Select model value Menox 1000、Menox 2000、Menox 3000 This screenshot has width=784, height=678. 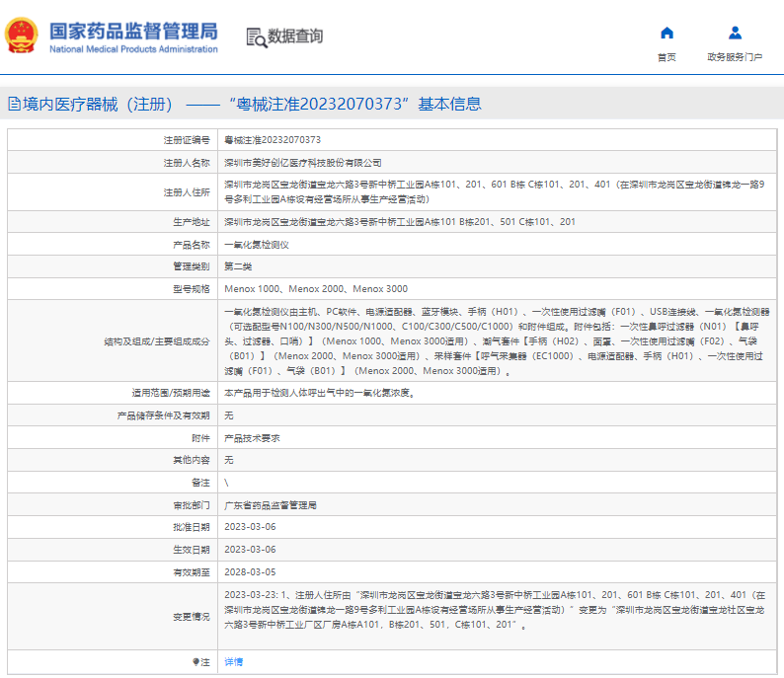pos(316,289)
